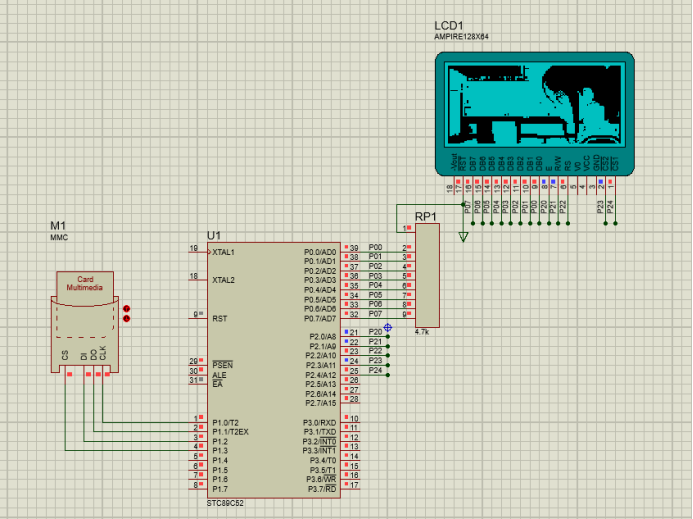Select the RST pin on the microcontroller

219,318
